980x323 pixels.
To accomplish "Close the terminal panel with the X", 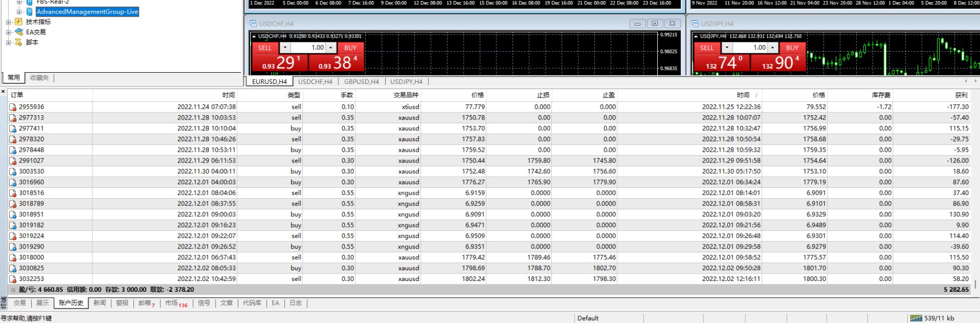I will pos(3,92).
